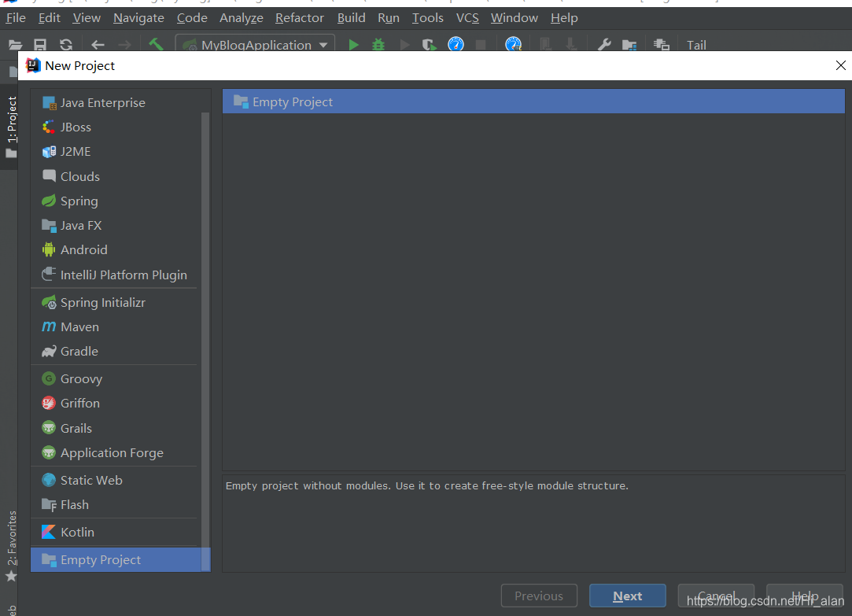The width and height of the screenshot is (852, 616).
Task: Select JBoss project type
Action: pos(114,127)
